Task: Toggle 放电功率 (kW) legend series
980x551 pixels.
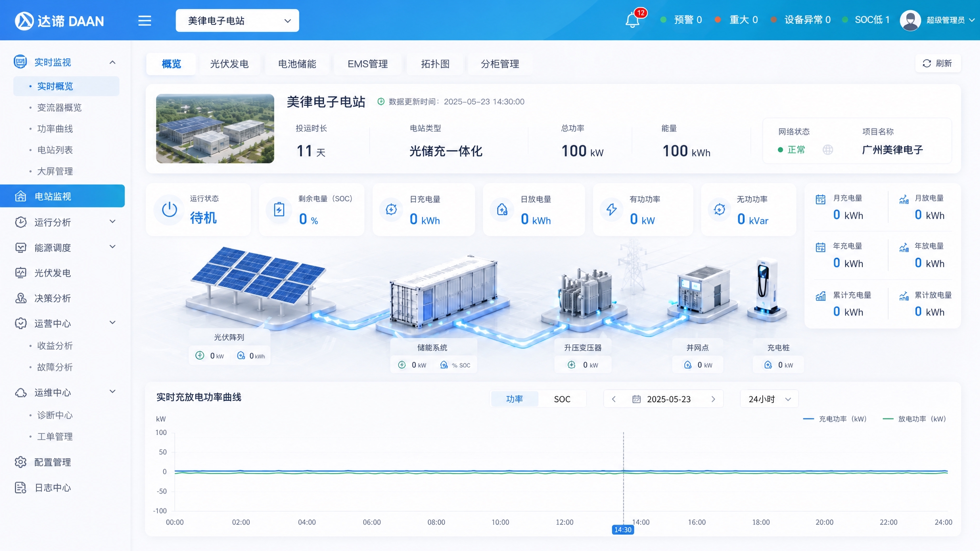Action: (x=914, y=419)
